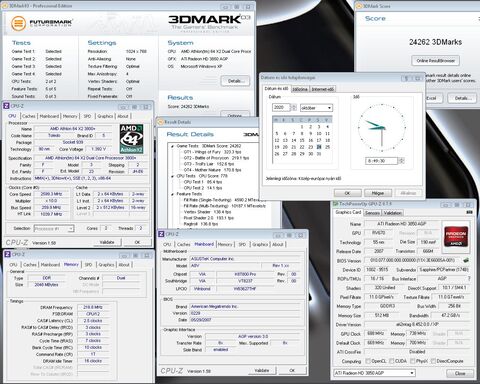Collapse the CPU Tests tree node

pos(172,176)
